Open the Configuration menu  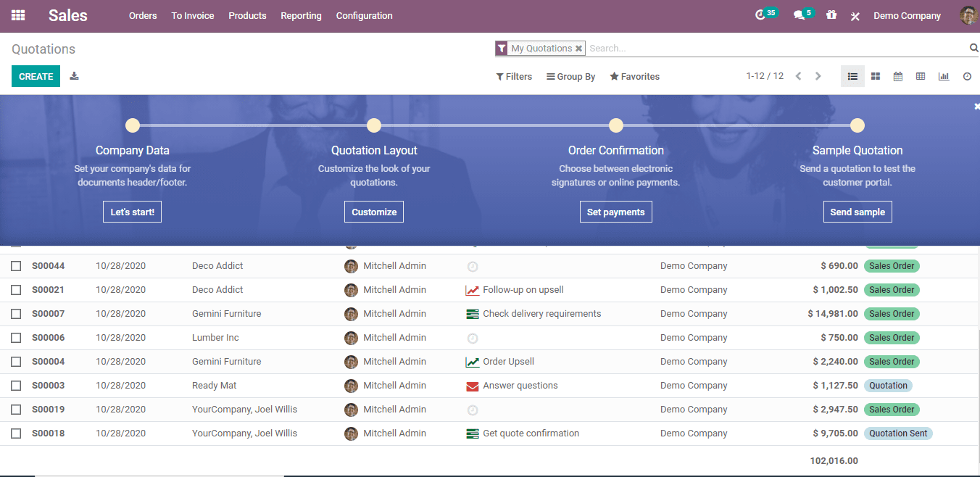point(364,15)
